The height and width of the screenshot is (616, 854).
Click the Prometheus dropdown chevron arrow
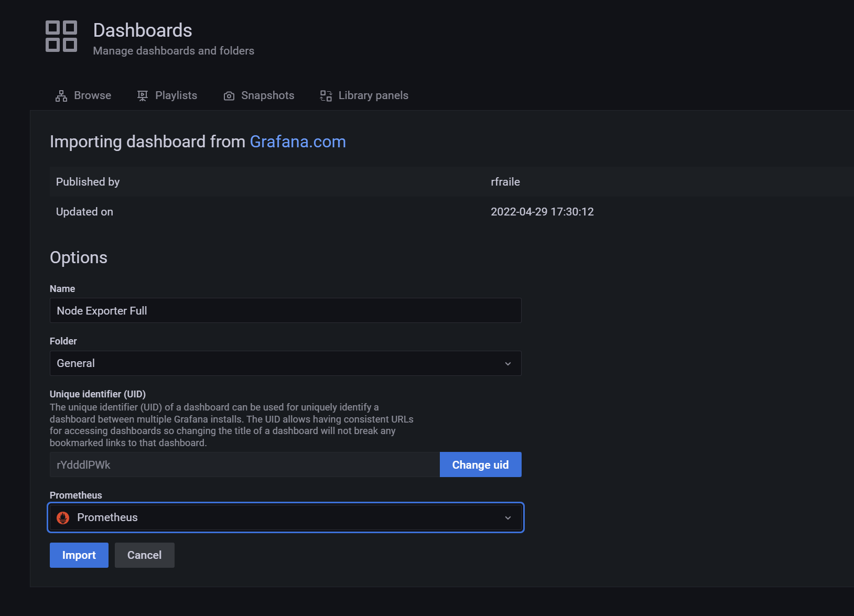(508, 518)
